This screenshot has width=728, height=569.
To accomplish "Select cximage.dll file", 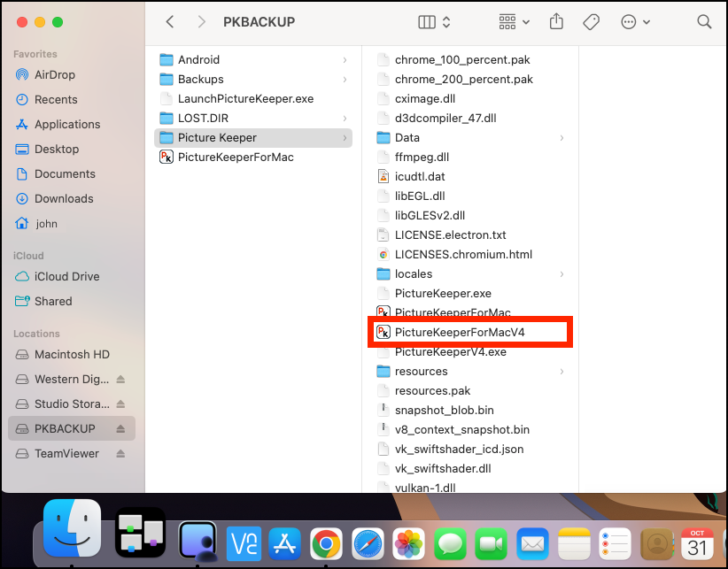I will [470, 99].
